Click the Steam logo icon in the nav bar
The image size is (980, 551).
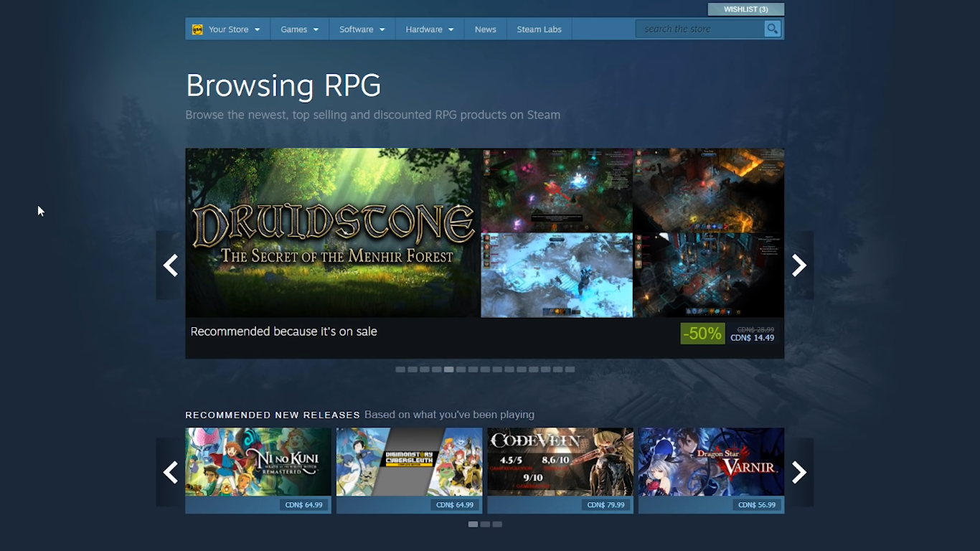[x=196, y=29]
